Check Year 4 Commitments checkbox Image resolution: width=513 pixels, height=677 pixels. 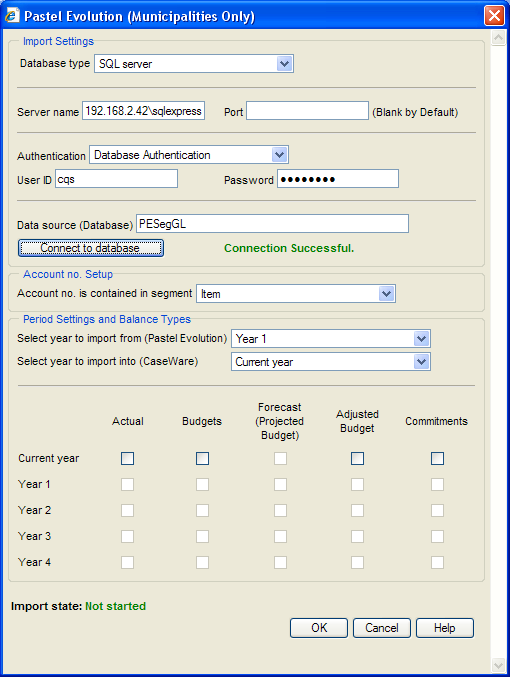437,562
